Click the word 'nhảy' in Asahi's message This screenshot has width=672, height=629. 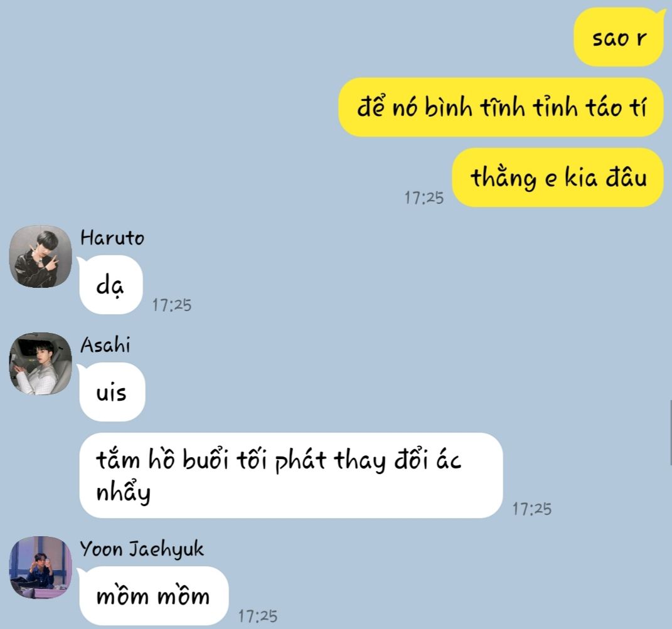tap(124, 492)
